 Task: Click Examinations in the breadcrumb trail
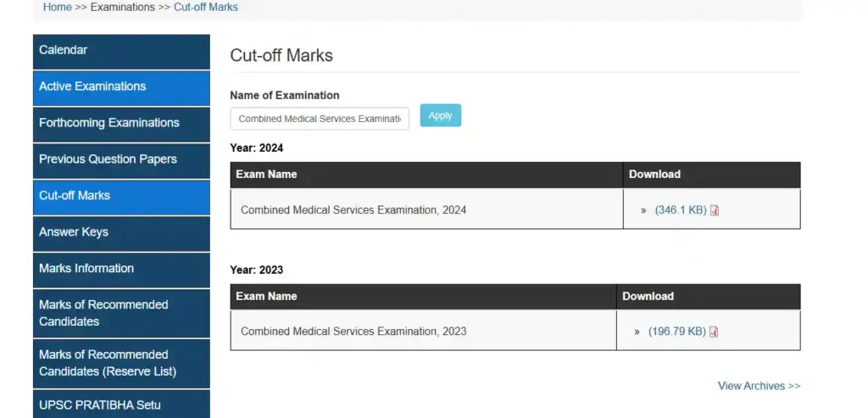(x=123, y=7)
